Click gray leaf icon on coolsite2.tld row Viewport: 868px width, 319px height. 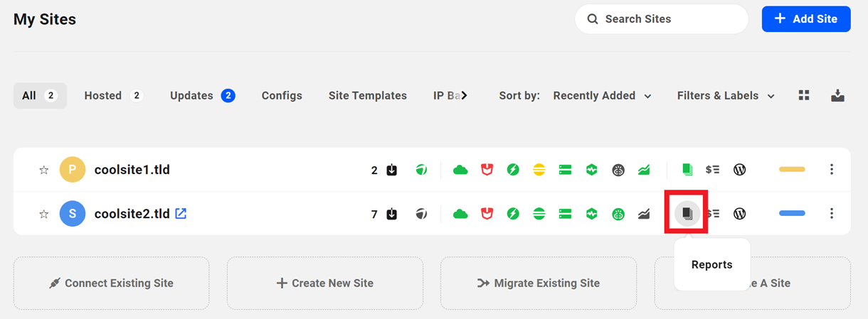421,214
